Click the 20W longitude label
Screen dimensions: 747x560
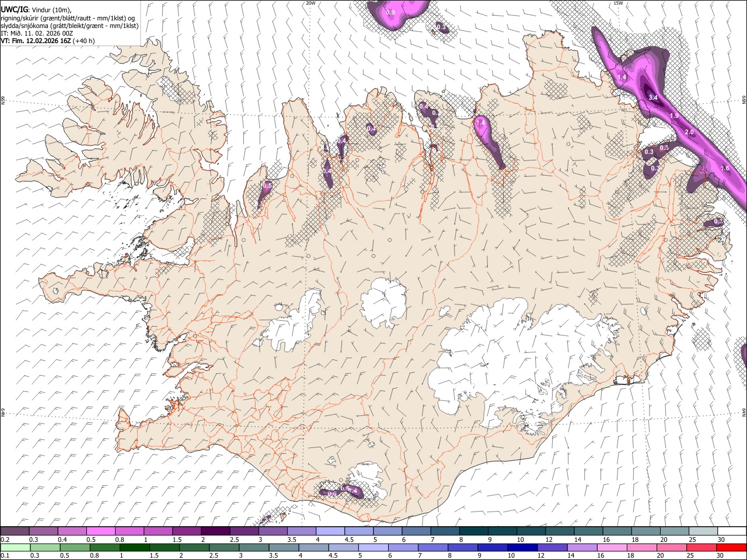pyautogui.click(x=310, y=3)
